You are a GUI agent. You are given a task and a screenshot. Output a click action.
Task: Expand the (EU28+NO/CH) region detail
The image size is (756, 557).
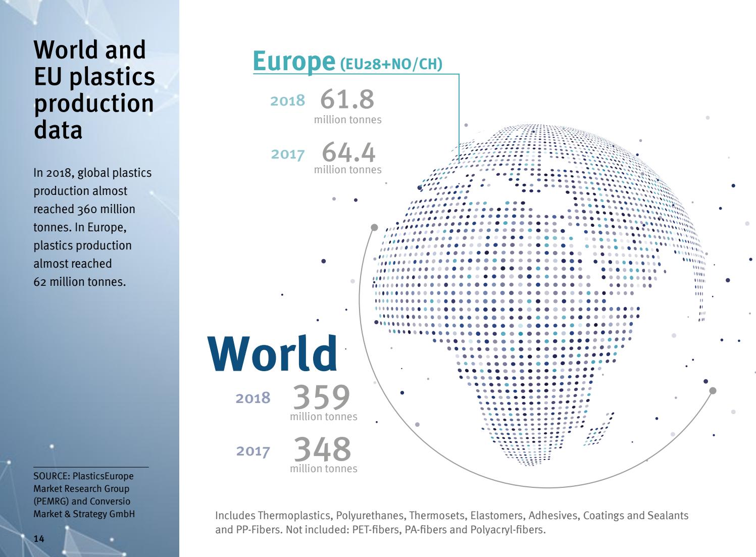pyautogui.click(x=393, y=64)
